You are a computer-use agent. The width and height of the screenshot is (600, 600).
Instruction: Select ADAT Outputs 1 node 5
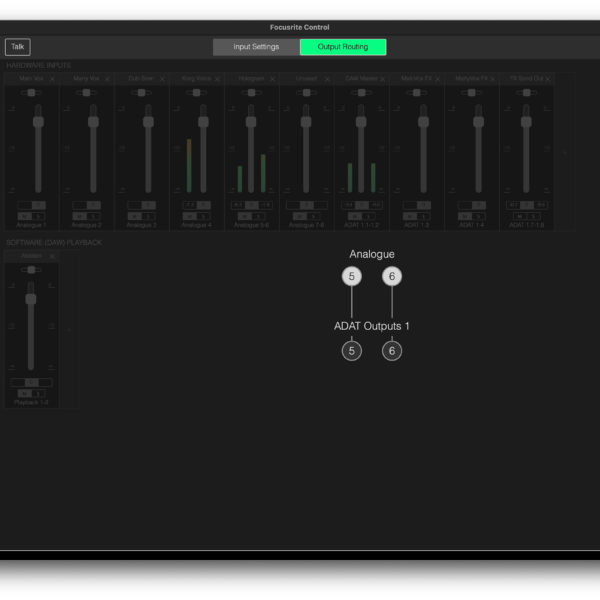(351, 351)
